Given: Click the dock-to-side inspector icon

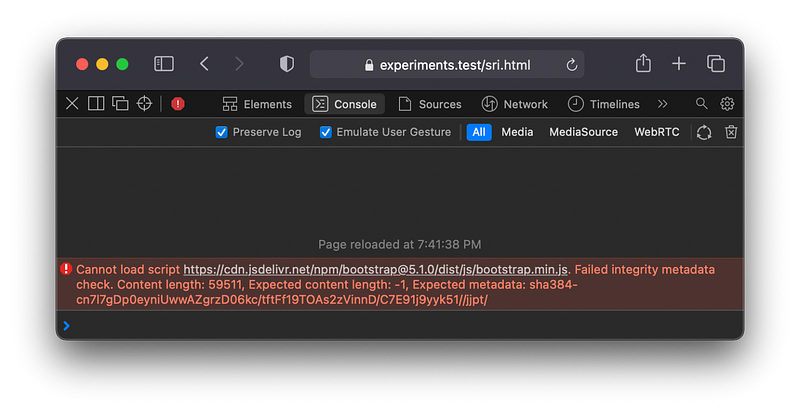Looking at the screenshot, I should pos(96,104).
